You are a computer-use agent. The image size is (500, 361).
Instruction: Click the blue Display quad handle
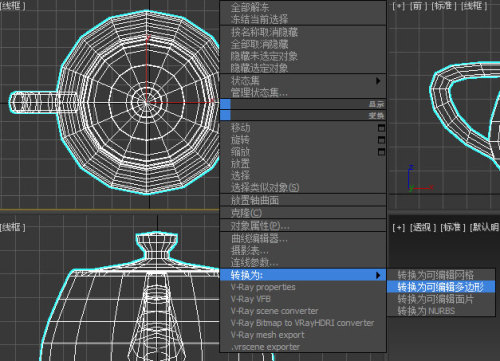225,104
